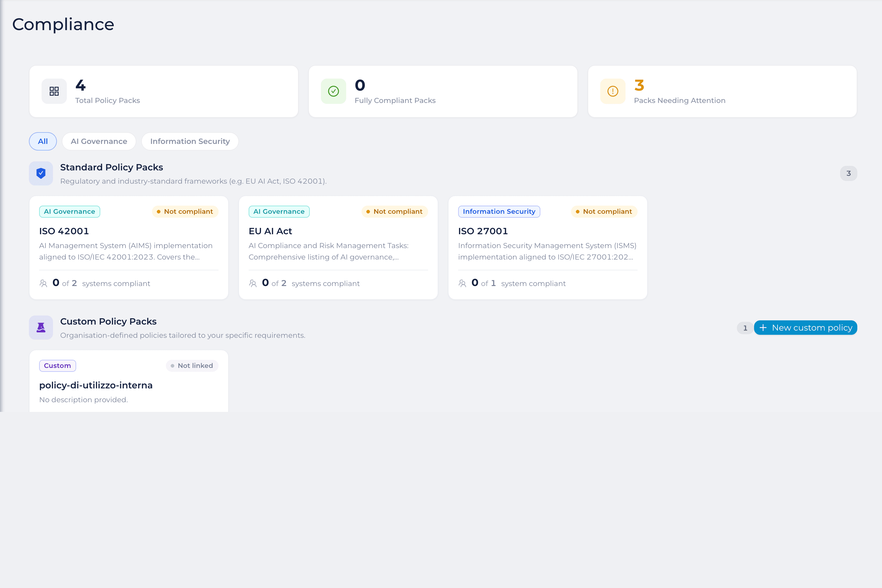Click Information Security tag on ISO 27001 card
This screenshot has height=588, width=882.
click(499, 211)
